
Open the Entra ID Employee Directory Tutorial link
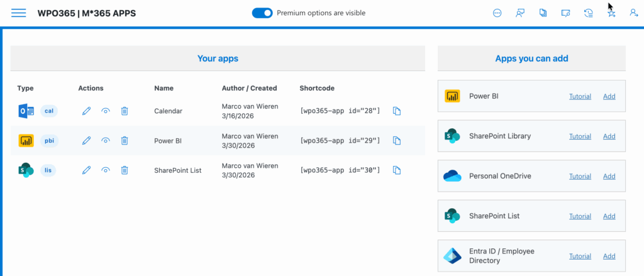pos(580,257)
